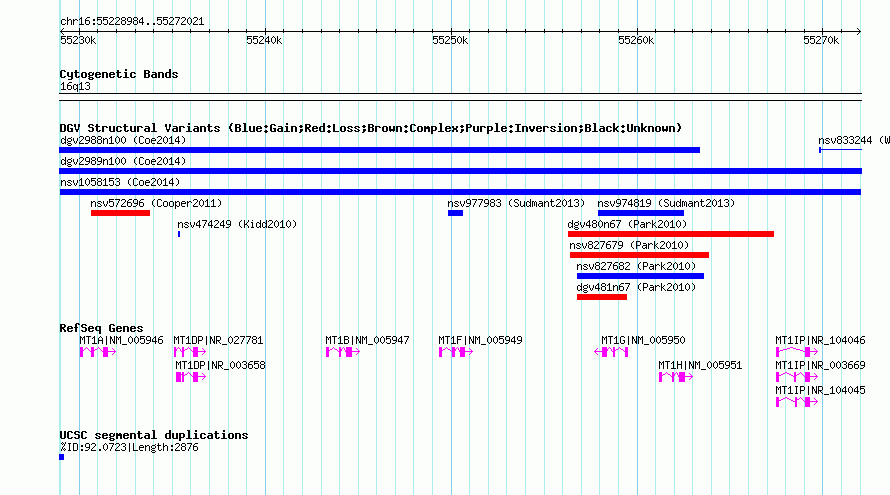The height and width of the screenshot is (495, 890).
Task: Click the nsv833244 thin blue line feature
Action: pyautogui.click(x=840, y=150)
